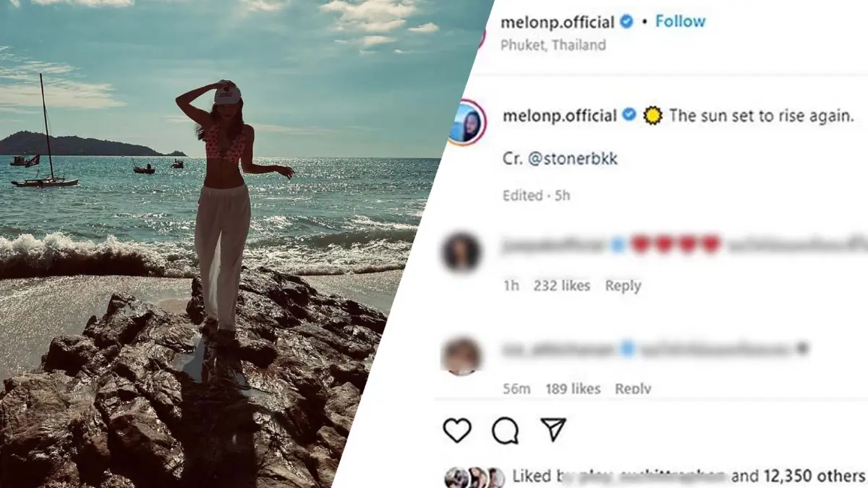Screen dimensions: 868x488
Task: Like the post with heart icon
Action: 457,431
